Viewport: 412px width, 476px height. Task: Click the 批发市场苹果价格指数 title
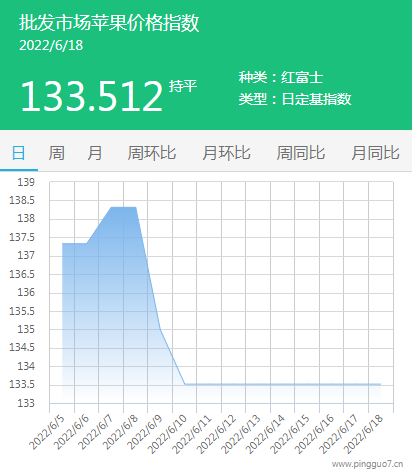tap(109, 23)
